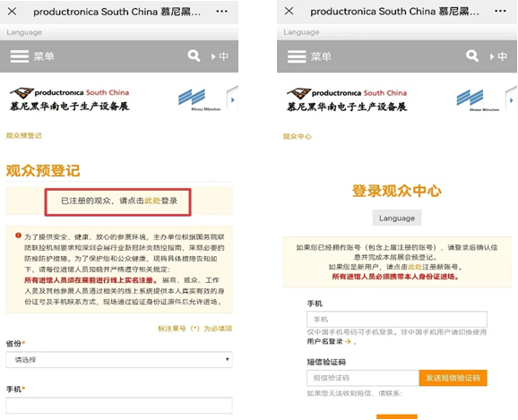
Task: Click the 登录观众中心 heading
Action: tap(397, 191)
